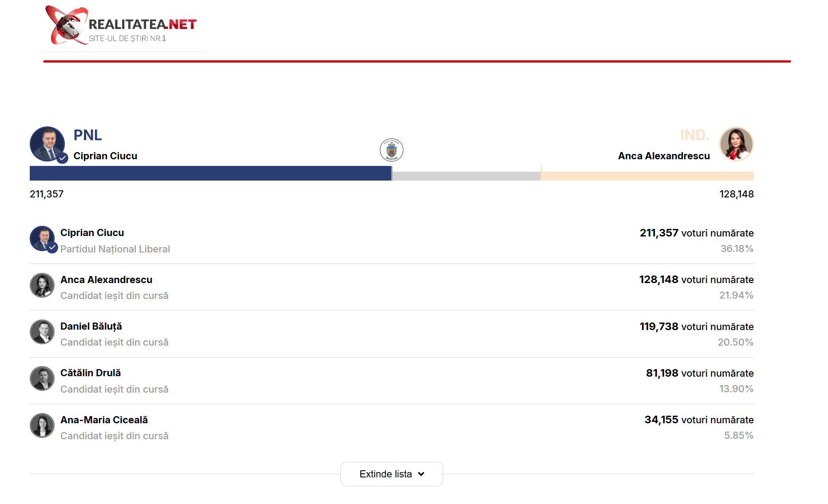Click the Daniel Băluță candidate name
Image resolution: width=828 pixels, height=504 pixels.
91,327
